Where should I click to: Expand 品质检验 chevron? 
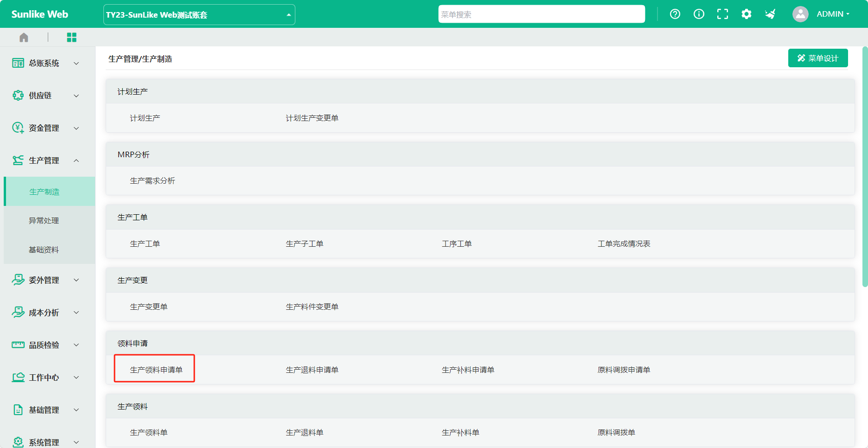tap(77, 345)
